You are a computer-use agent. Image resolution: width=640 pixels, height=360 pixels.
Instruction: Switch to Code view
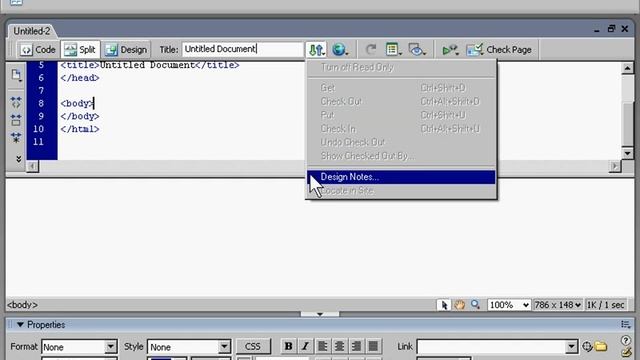point(38,50)
